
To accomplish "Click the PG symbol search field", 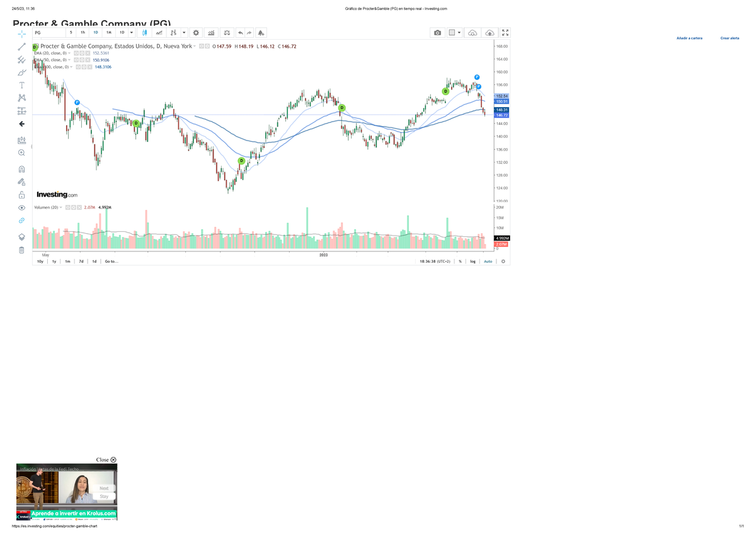I will click(49, 33).
